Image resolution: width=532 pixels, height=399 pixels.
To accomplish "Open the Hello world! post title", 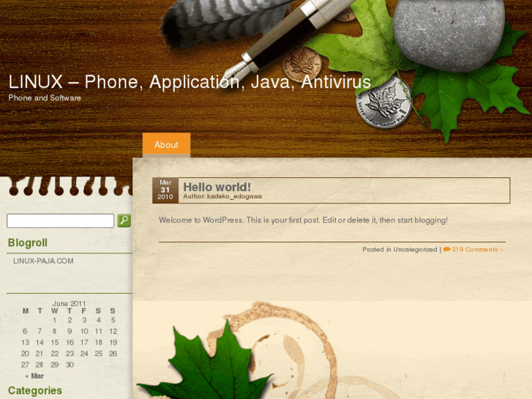I will [217, 187].
